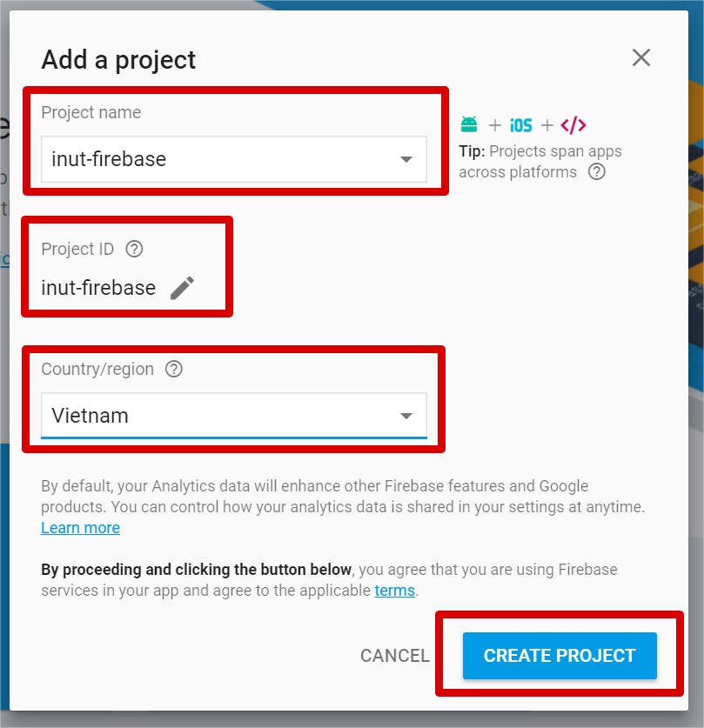Click the CREATE PROJECT button
This screenshot has height=728, width=704.
[560, 655]
